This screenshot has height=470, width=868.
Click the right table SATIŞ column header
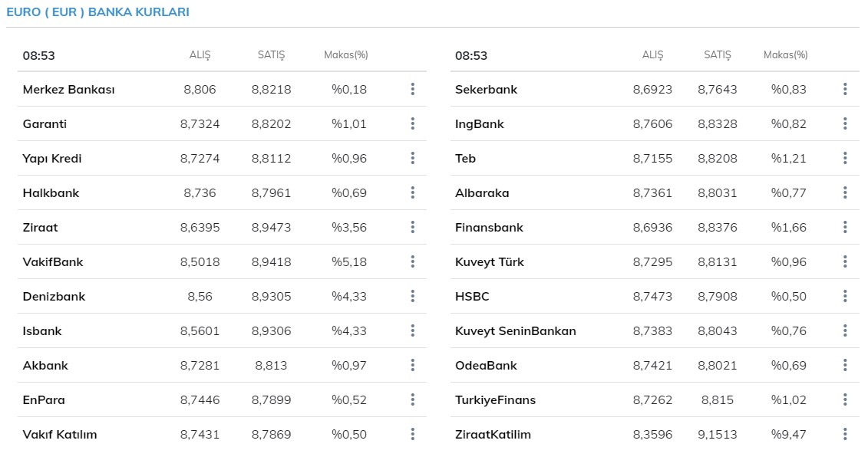(717, 55)
